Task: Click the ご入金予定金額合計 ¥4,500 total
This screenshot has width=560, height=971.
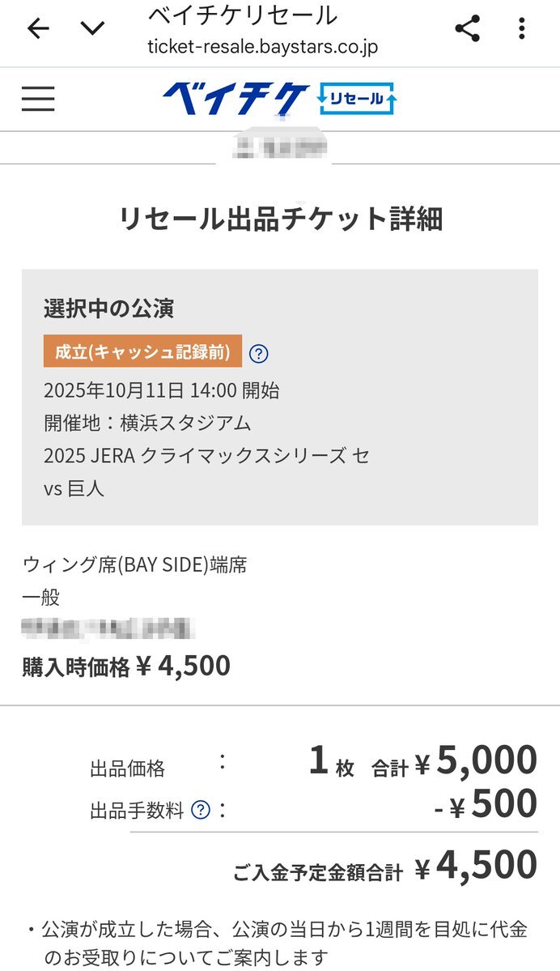Action: pos(385,868)
